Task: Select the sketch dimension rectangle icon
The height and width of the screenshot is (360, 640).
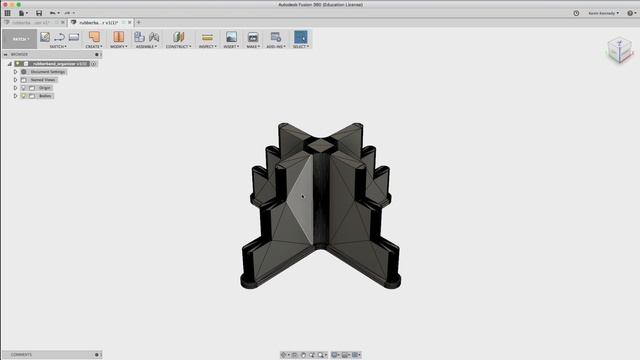Action: 74,37
